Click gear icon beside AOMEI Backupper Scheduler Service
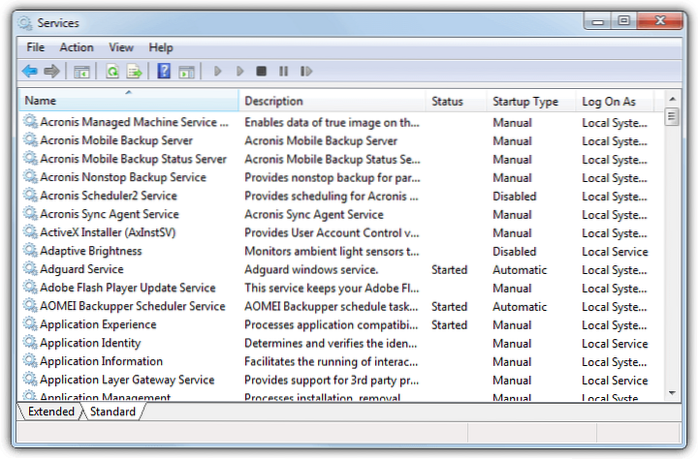This screenshot has width=698, height=459. click(x=30, y=305)
